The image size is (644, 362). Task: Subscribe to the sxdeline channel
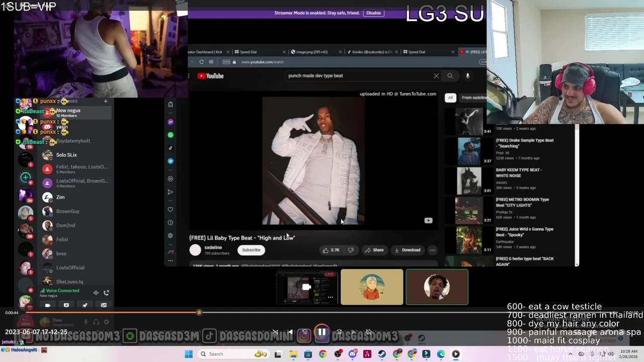tap(251, 250)
